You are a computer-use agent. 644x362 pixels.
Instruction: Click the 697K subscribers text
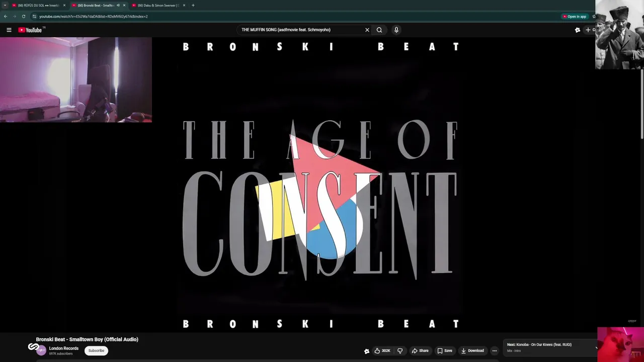click(x=61, y=354)
